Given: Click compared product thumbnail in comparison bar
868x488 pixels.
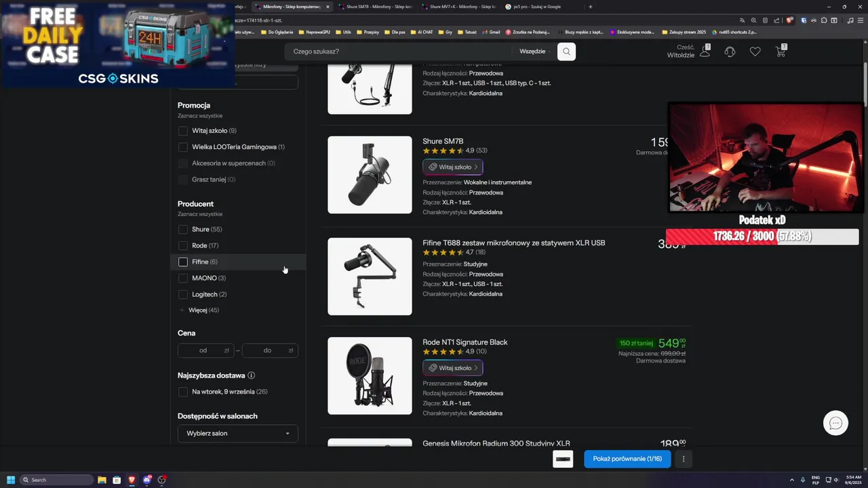Looking at the screenshot, I should 563,459.
